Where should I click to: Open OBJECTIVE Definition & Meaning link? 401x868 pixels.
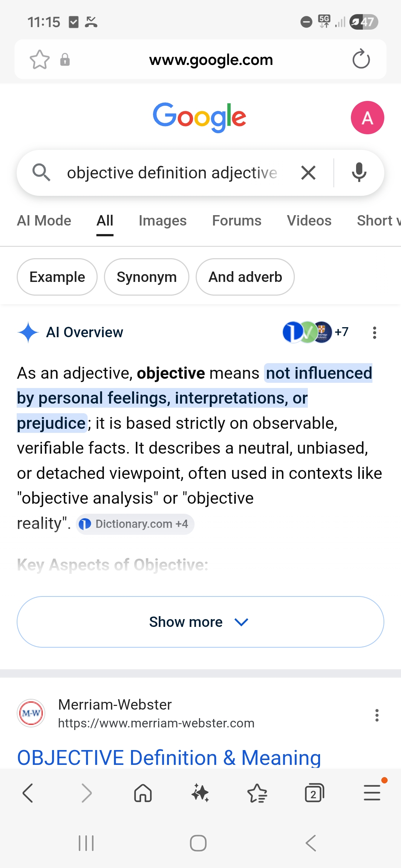point(169,757)
